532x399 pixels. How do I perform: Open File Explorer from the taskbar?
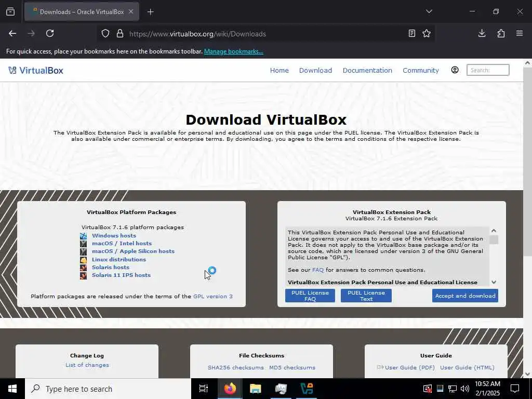pos(256,389)
